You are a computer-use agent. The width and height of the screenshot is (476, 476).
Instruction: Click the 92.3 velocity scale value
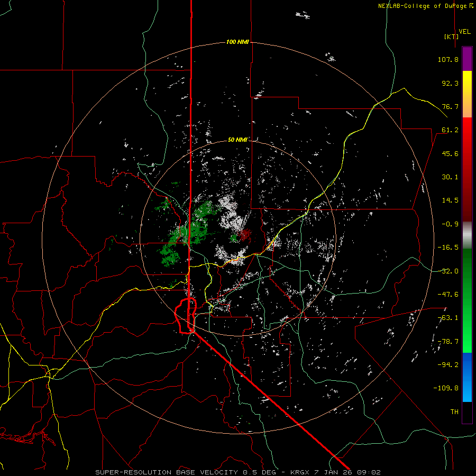point(450,83)
